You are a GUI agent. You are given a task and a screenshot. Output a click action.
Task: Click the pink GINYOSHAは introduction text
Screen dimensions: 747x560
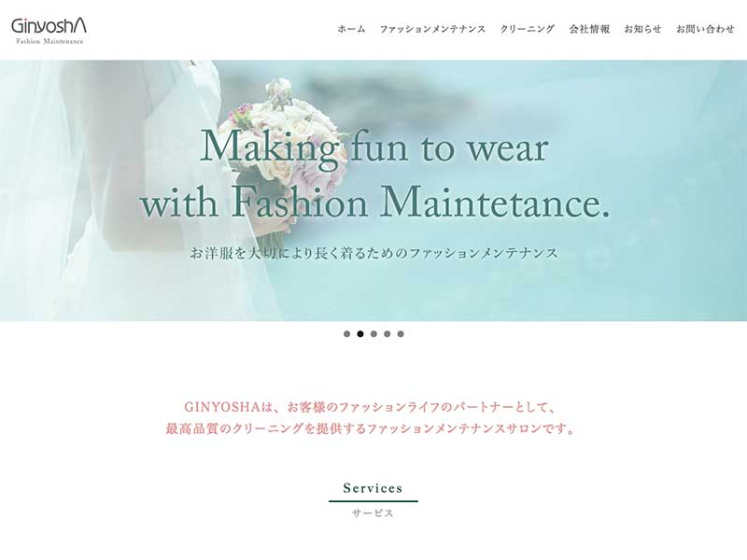[x=371, y=417]
